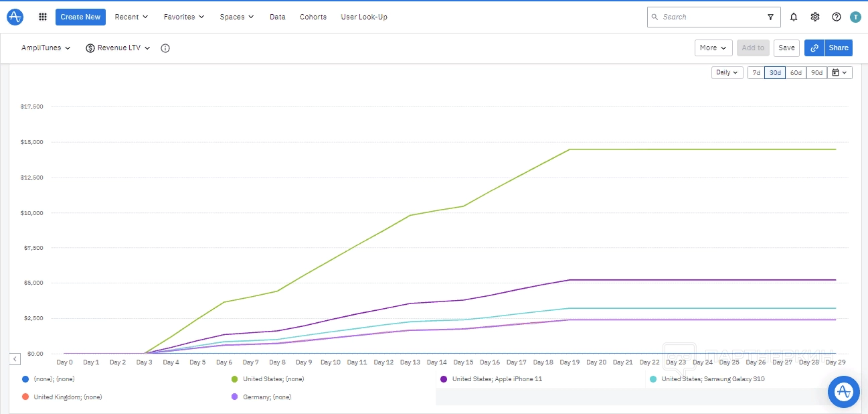This screenshot has width=868, height=414.
Task: Click the Create New button
Action: pyautogui.click(x=80, y=17)
